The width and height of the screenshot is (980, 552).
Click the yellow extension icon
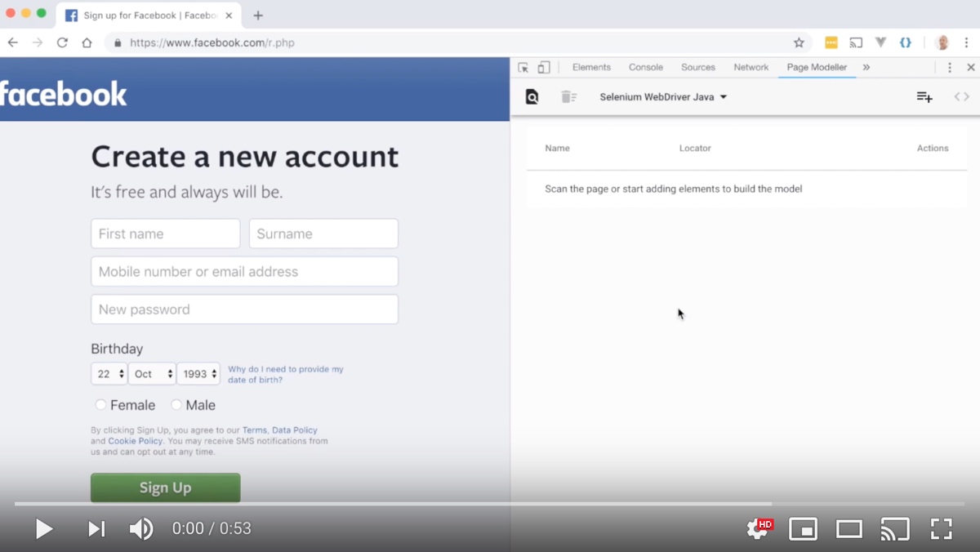[x=831, y=42]
